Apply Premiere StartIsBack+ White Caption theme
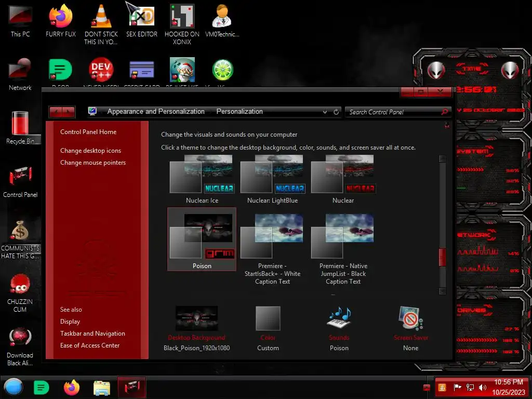Viewport: 532px width, 399px height. click(272, 249)
